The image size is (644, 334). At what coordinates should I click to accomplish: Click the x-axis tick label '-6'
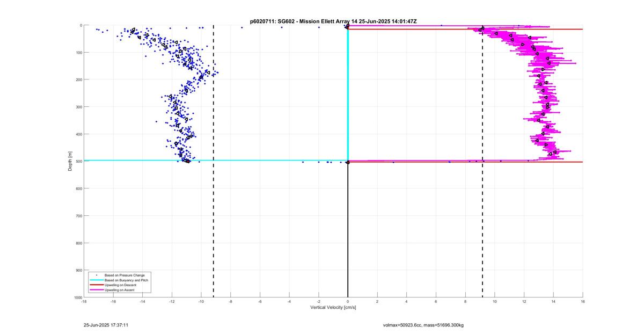click(x=260, y=301)
